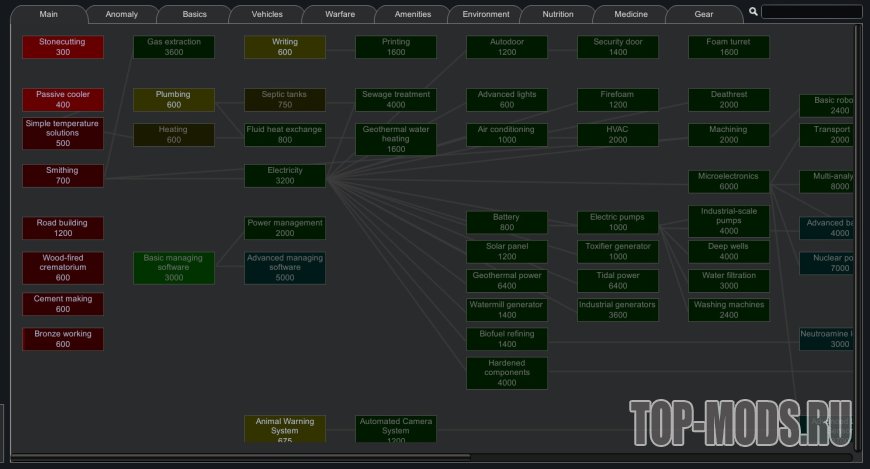
Task: Click the Battery research node
Action: [507, 222]
